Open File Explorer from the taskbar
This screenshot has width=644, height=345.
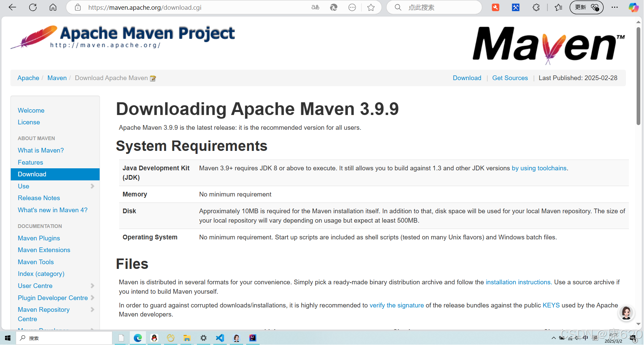point(187,338)
